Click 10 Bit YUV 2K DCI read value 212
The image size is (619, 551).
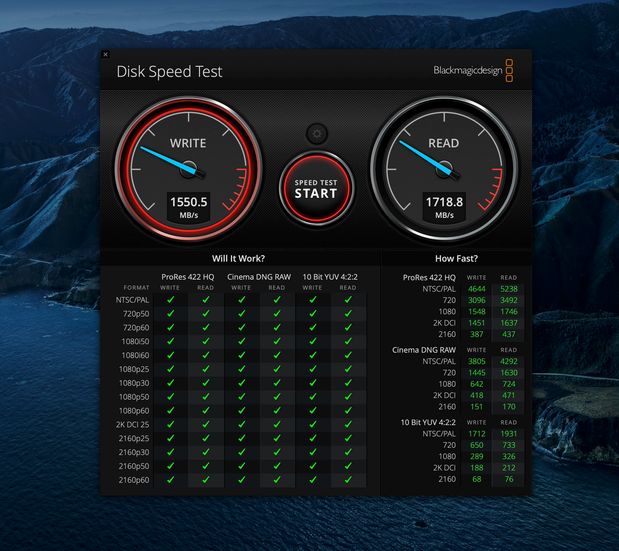[x=509, y=468]
